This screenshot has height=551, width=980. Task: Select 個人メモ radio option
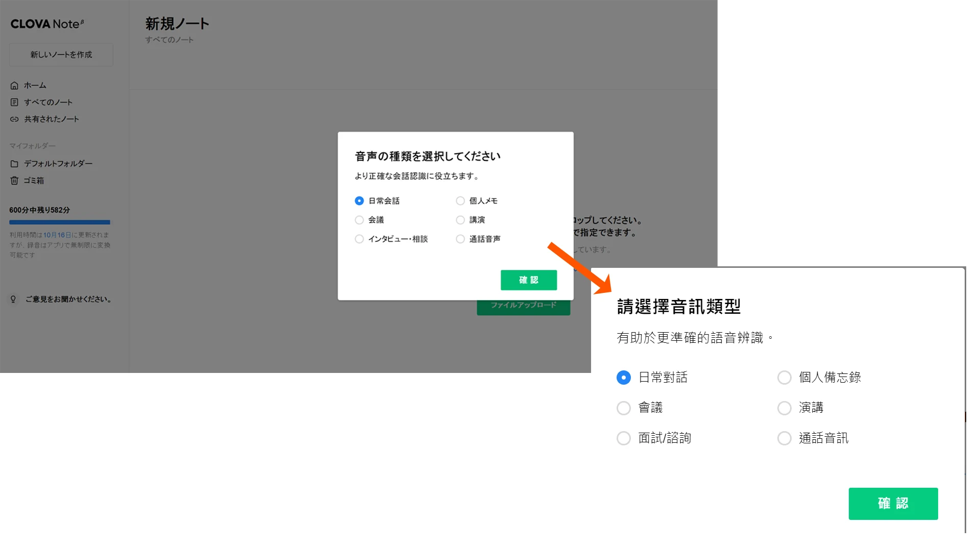460,201
